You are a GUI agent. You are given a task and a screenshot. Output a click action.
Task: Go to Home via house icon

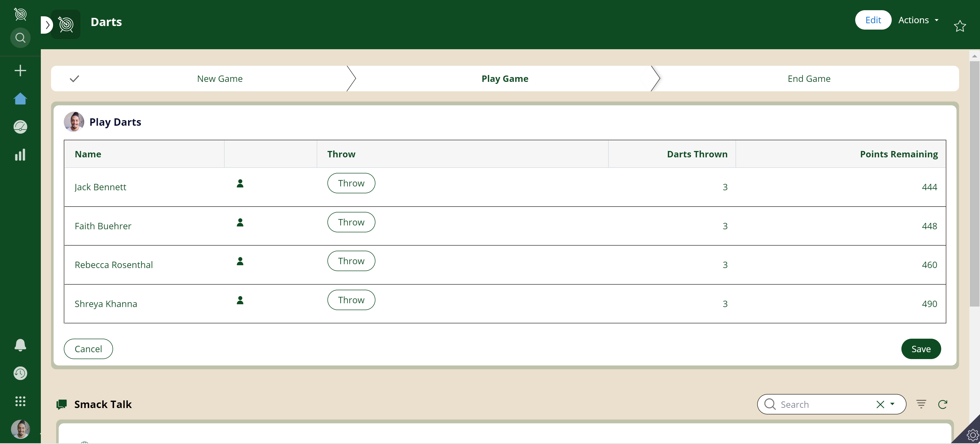coord(20,99)
